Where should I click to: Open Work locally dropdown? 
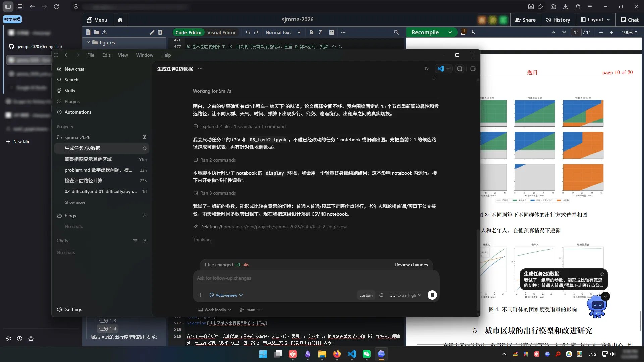tap(215, 310)
